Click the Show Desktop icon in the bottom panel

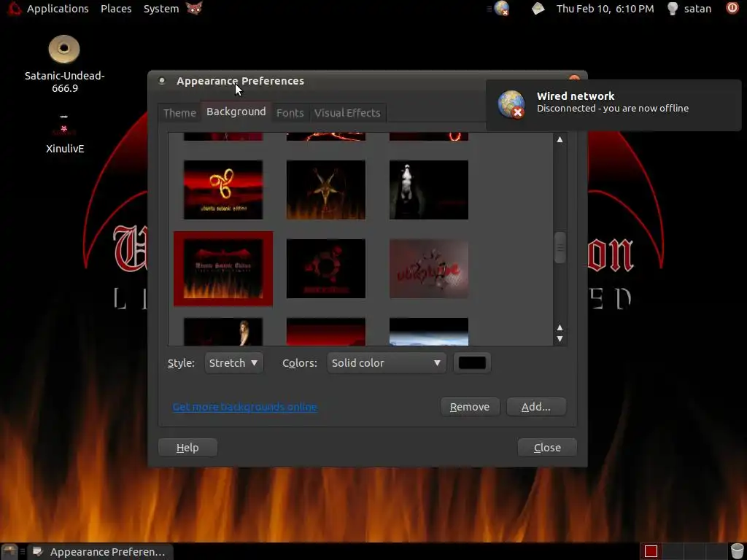tap(9, 551)
